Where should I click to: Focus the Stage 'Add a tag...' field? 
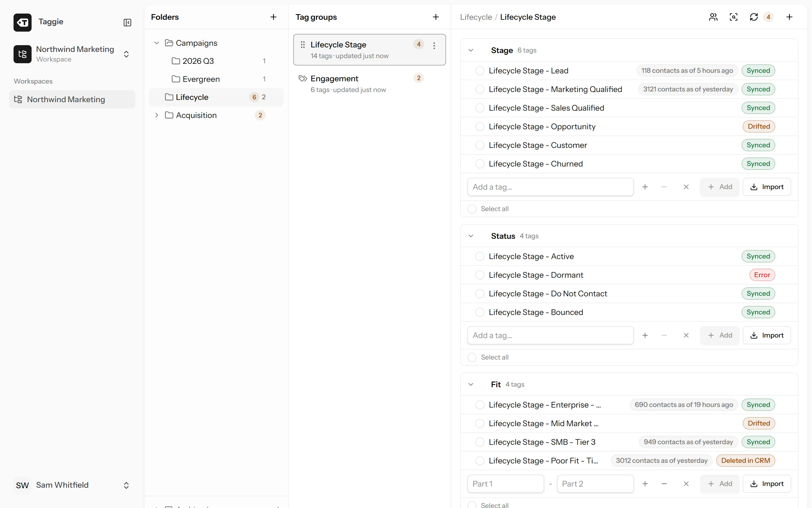(x=550, y=187)
